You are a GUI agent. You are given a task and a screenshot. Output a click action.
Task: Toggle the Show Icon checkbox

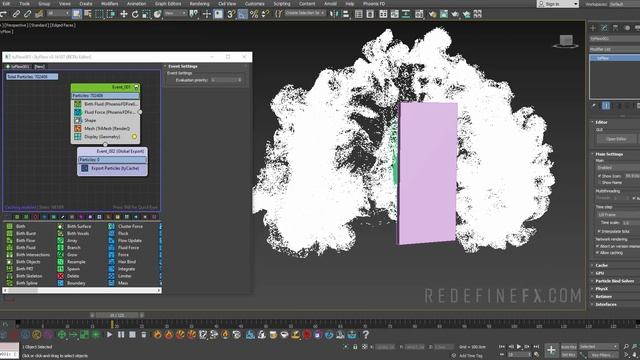pos(599,176)
